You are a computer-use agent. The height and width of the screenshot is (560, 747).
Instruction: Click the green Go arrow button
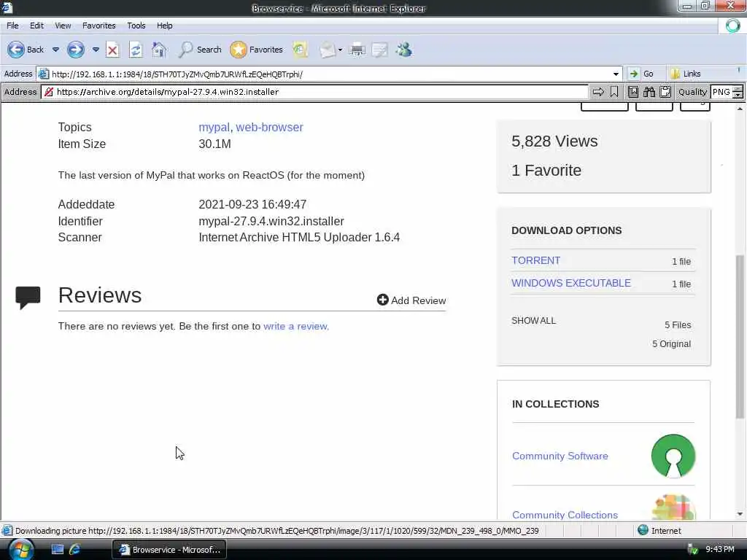634,74
